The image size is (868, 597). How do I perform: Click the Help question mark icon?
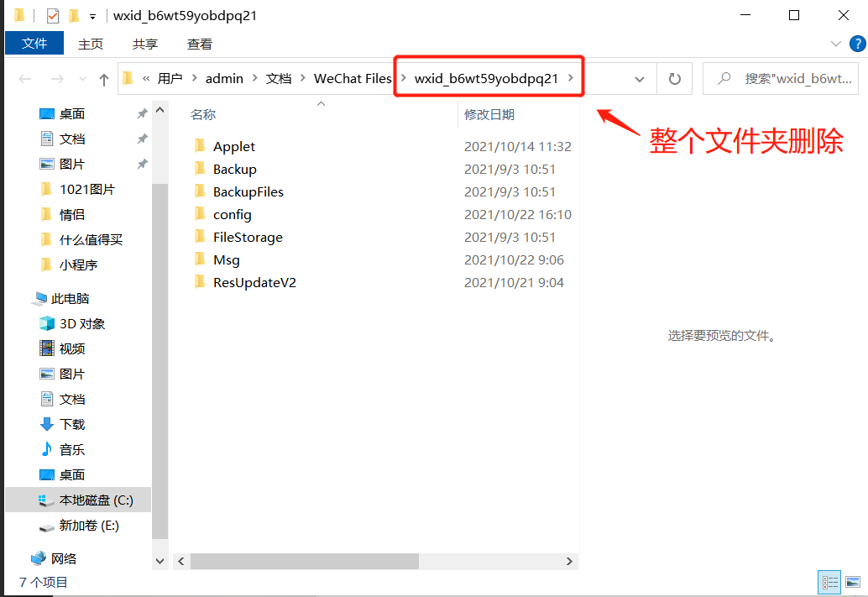(856, 43)
